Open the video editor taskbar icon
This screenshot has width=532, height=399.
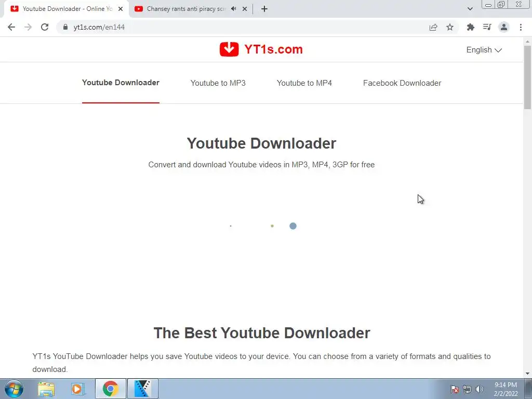coord(142,389)
